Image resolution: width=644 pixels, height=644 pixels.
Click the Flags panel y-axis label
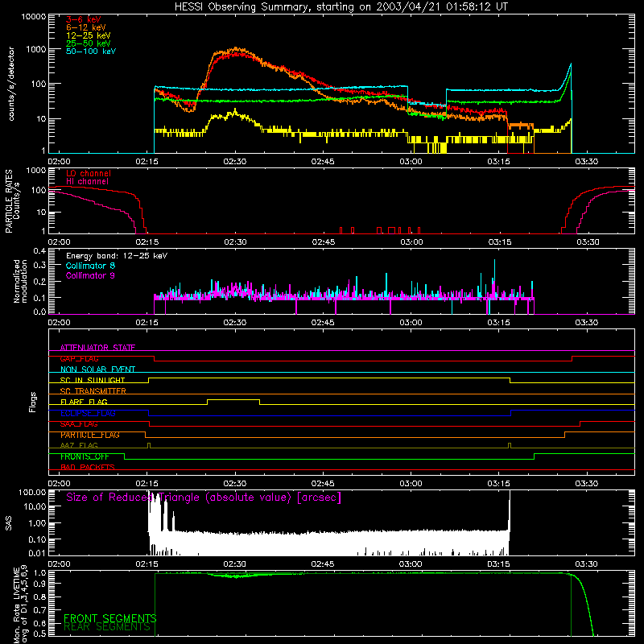33,402
